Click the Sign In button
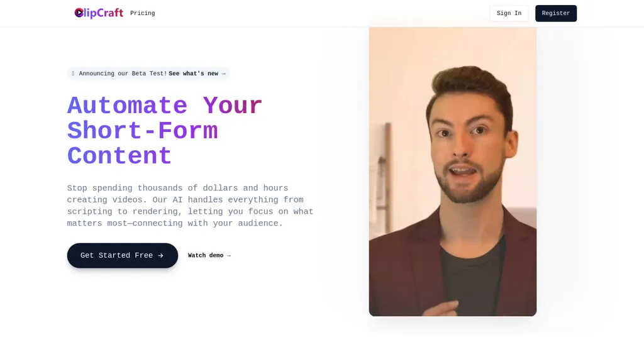The height and width of the screenshot is (362, 644). (509, 13)
